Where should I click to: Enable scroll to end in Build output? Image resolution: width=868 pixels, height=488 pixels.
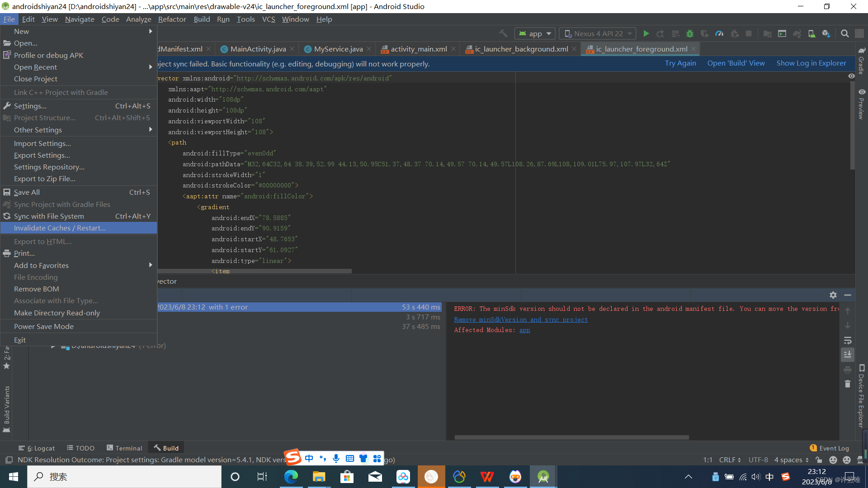click(x=848, y=354)
